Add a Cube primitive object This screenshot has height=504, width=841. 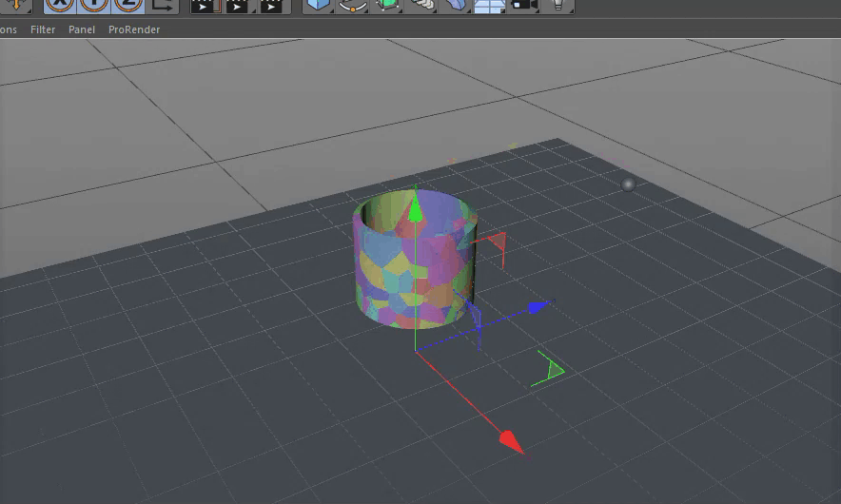(318, 5)
